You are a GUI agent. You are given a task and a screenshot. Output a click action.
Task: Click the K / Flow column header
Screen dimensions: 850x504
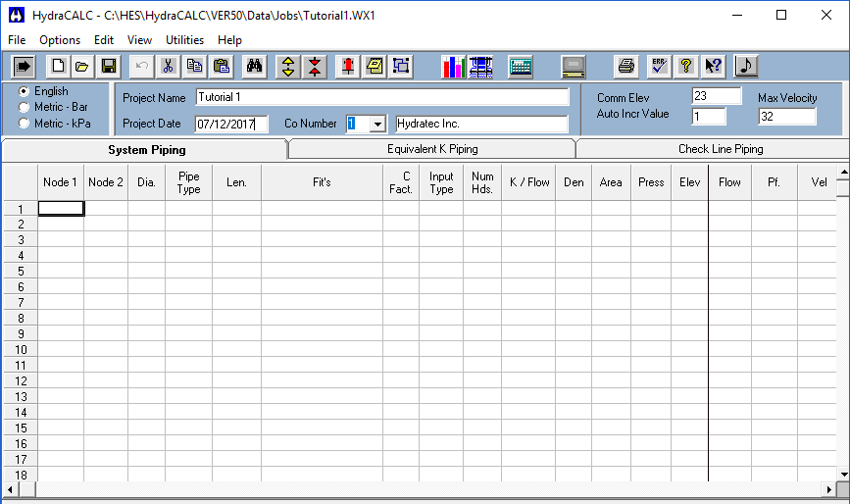pos(529,182)
